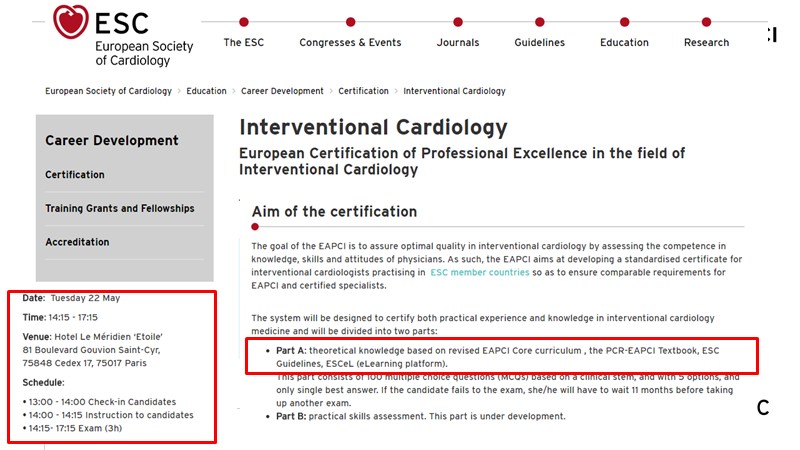Click the Interventional Cardiology breadcrumb

[454, 91]
